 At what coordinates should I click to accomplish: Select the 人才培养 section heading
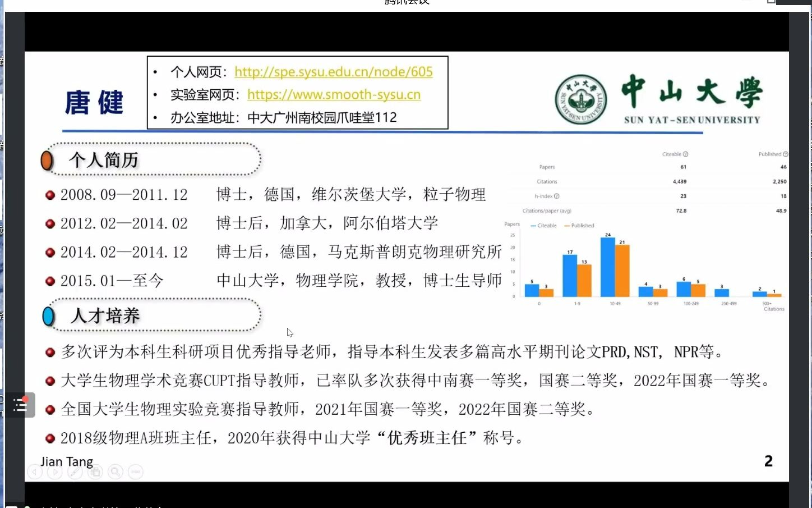105,315
